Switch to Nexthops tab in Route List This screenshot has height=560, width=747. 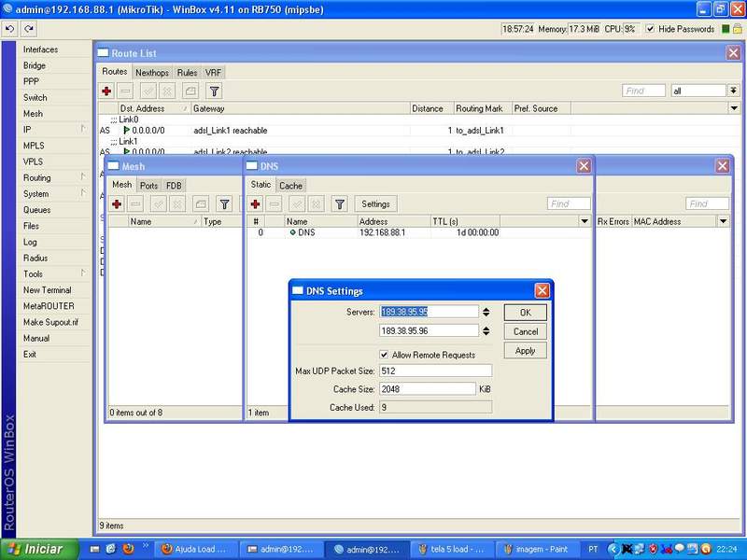(x=152, y=73)
